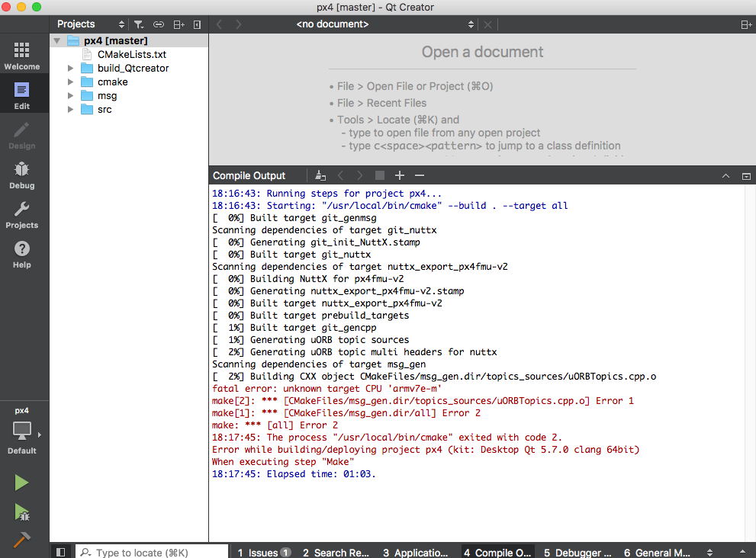This screenshot has height=558, width=756.
Task: Select the Compile Output tab
Action: click(497, 552)
